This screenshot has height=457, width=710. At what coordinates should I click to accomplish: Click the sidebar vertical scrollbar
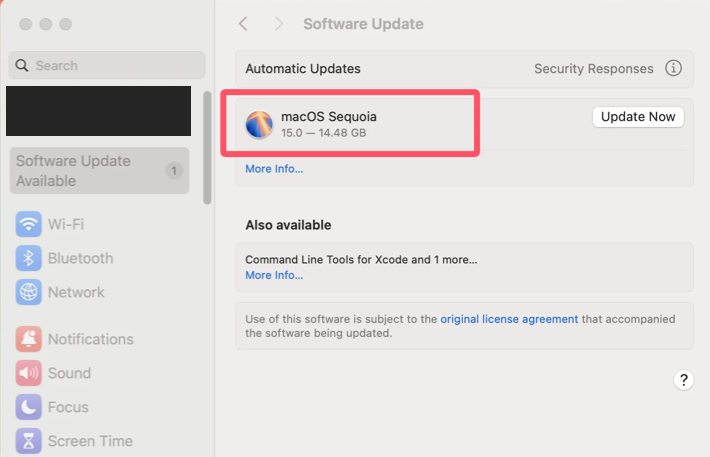[207, 148]
